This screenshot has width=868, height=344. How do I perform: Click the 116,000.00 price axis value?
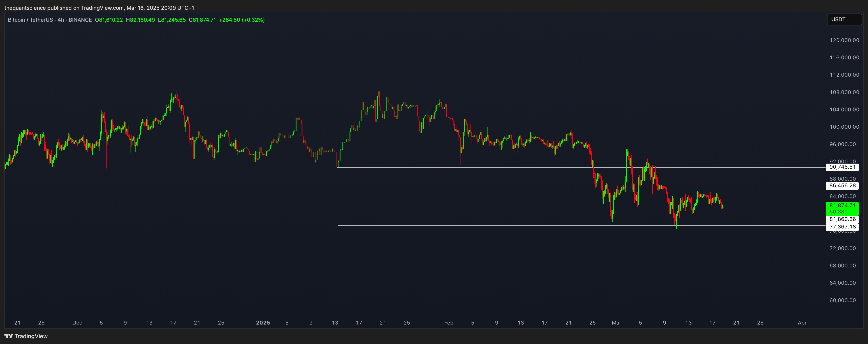(x=844, y=58)
